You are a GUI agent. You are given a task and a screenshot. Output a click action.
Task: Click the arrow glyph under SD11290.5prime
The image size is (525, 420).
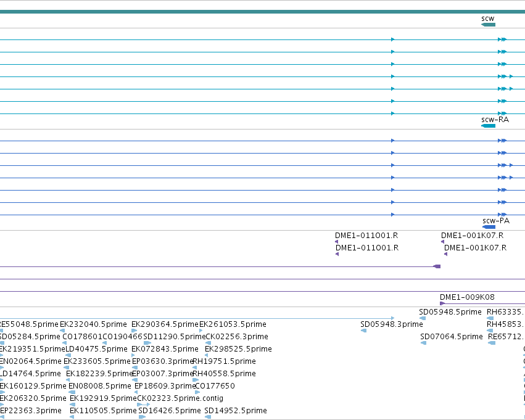[x=147, y=343]
